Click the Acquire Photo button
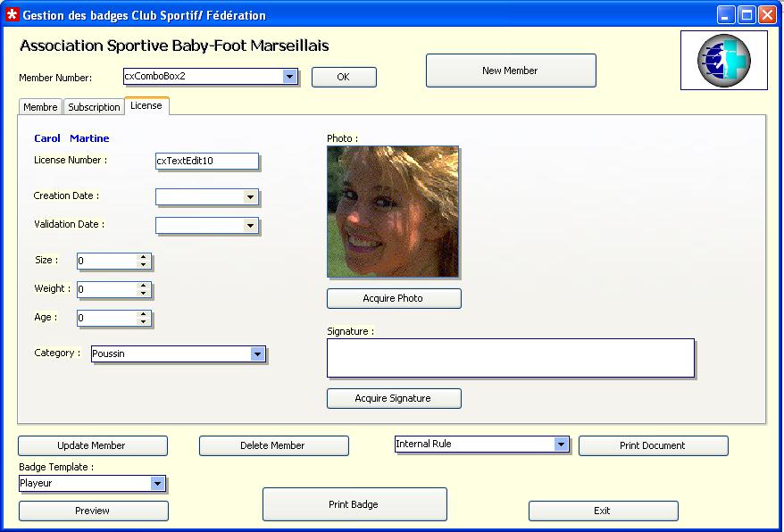Image resolution: width=784 pixels, height=532 pixels. point(394,298)
